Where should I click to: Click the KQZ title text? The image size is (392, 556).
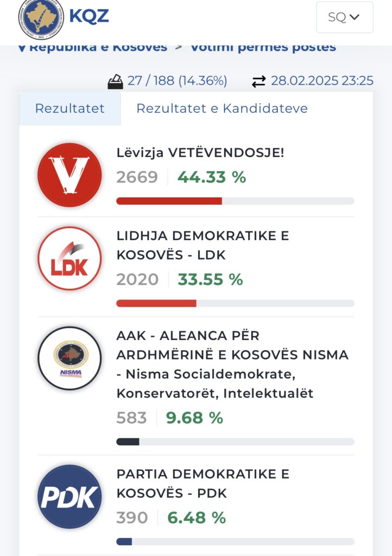(88, 16)
